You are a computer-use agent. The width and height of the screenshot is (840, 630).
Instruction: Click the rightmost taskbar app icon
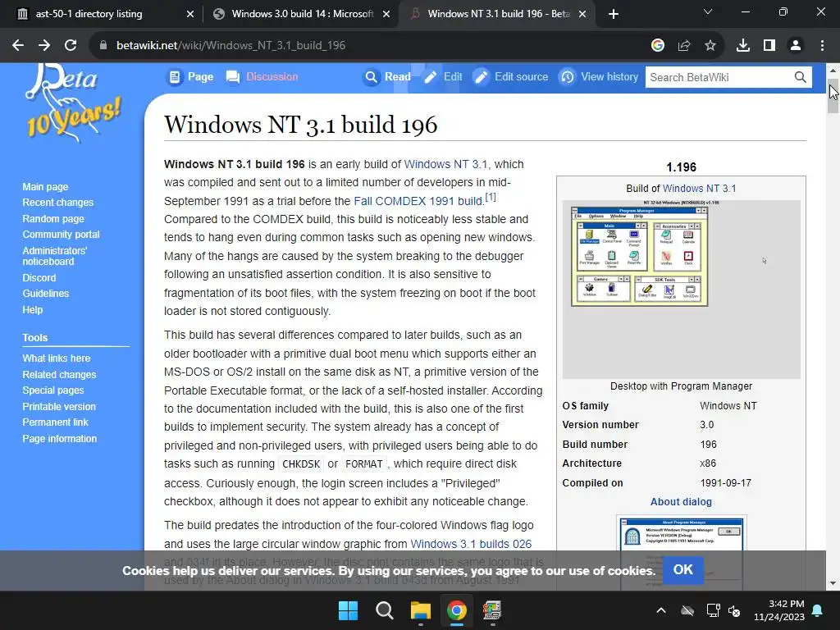coord(492,610)
